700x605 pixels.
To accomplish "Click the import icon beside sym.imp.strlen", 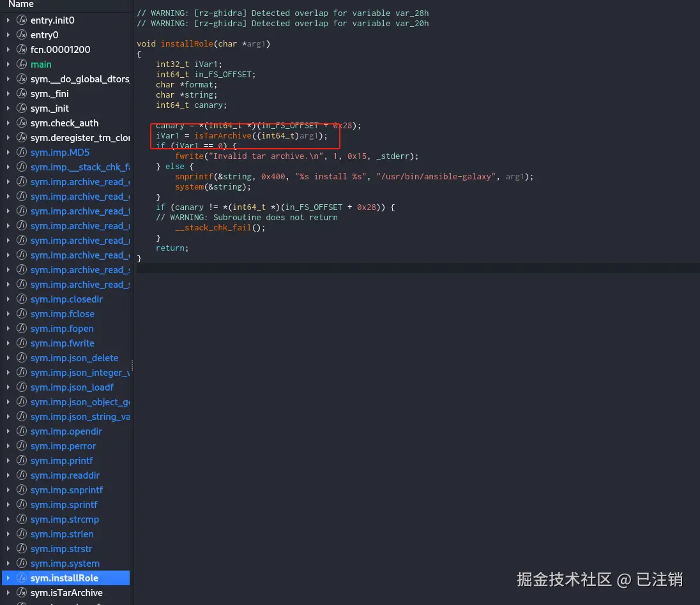I will (22, 534).
